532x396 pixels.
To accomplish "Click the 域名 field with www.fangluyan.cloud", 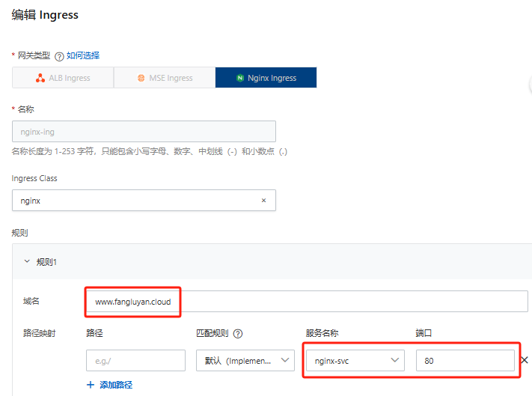I will [307, 302].
